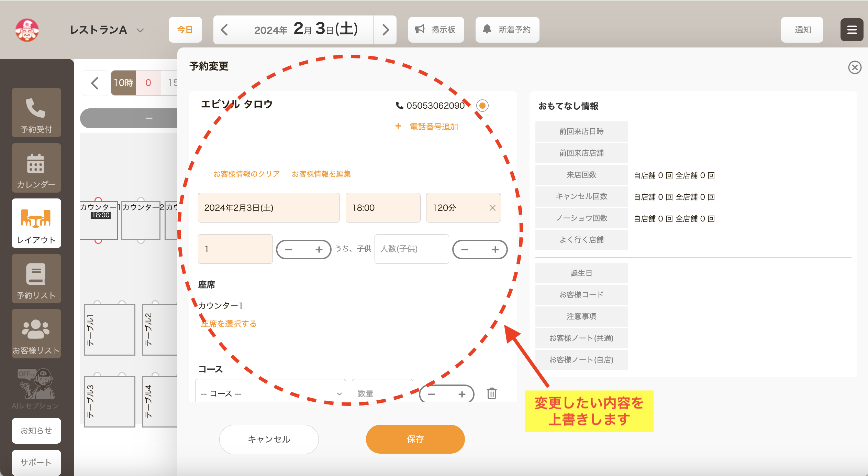Viewport: 868px width, 476px height.
Task: Open 新着予約 notifications
Action: 507,30
